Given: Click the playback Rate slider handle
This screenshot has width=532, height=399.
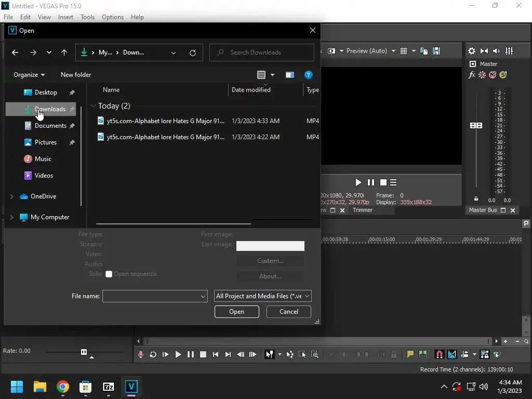Looking at the screenshot, I should coord(84,352).
